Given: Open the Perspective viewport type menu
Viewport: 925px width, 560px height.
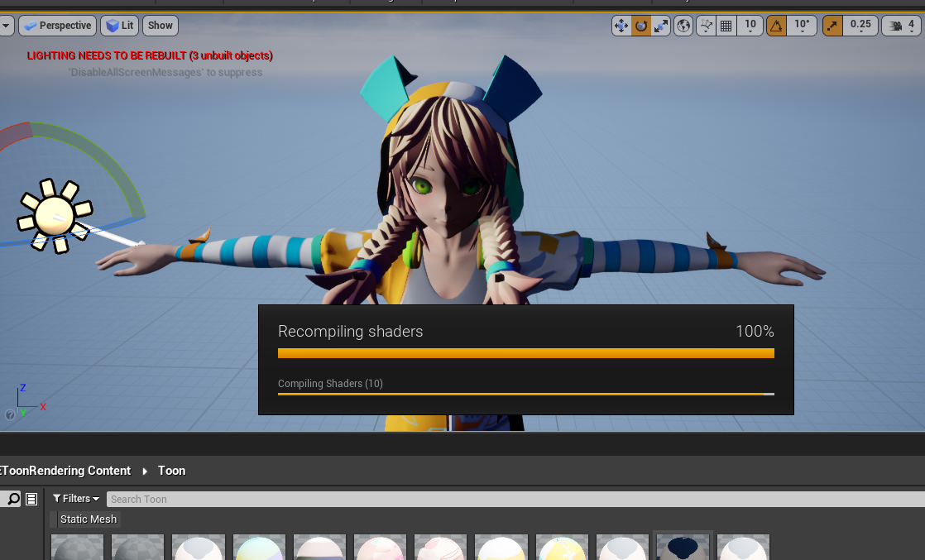Looking at the screenshot, I should (57, 26).
